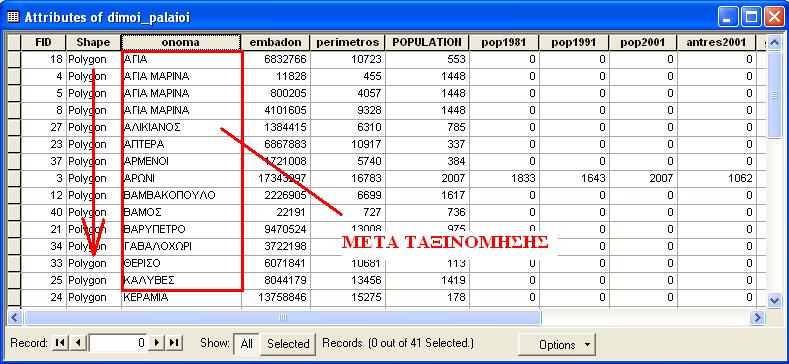Maximize the Attributes of dimoi_palaioi window

751,18
